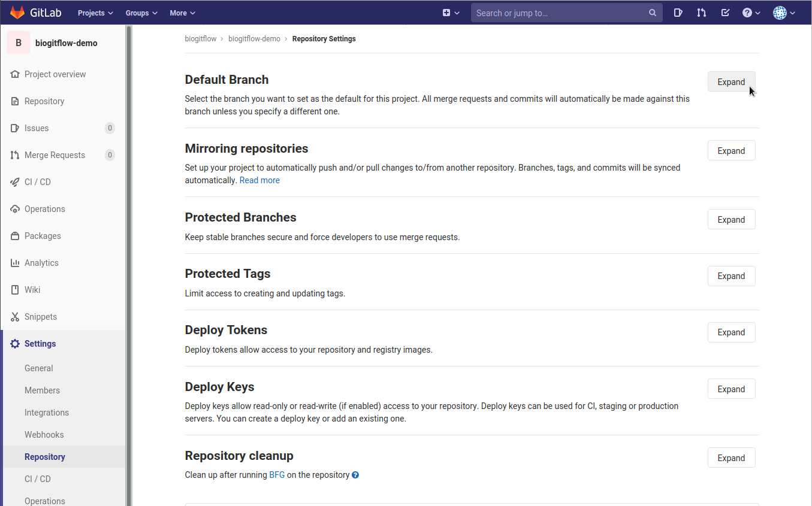Click the CI / CD rocket icon
The width and height of the screenshot is (812, 506).
tap(15, 182)
